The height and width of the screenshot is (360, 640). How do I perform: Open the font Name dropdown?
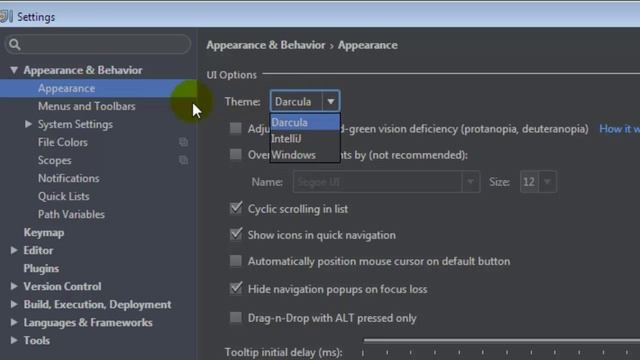[x=470, y=182]
